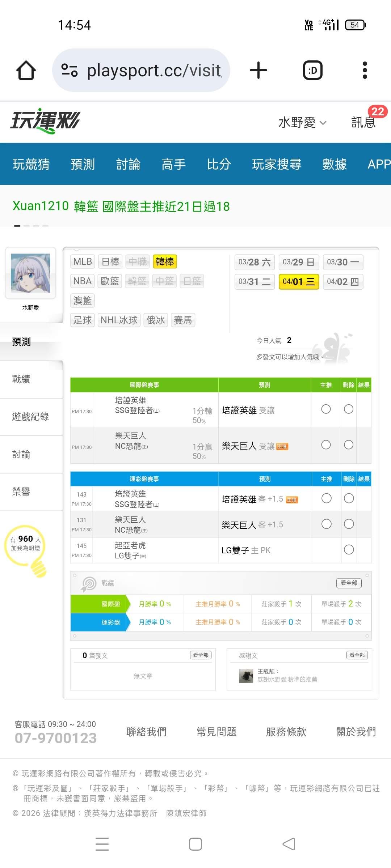The height and width of the screenshot is (868, 391).
Task: Select the 日棒 league button
Action: coord(110,261)
